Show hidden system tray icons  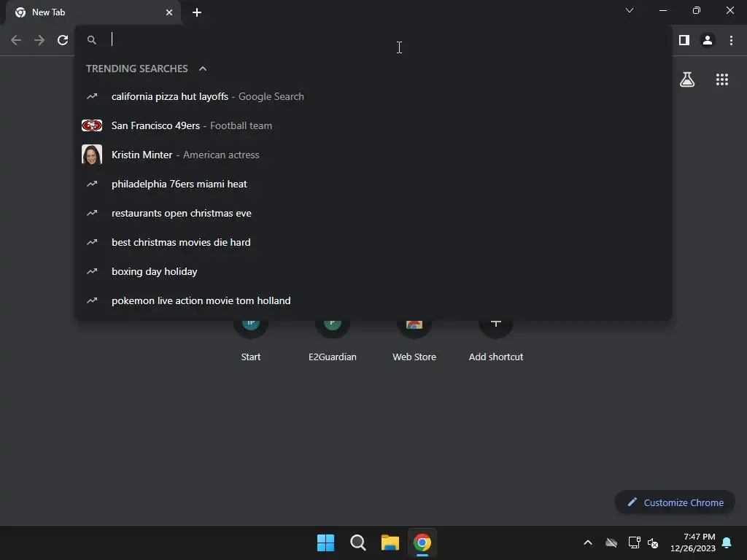[x=588, y=542]
